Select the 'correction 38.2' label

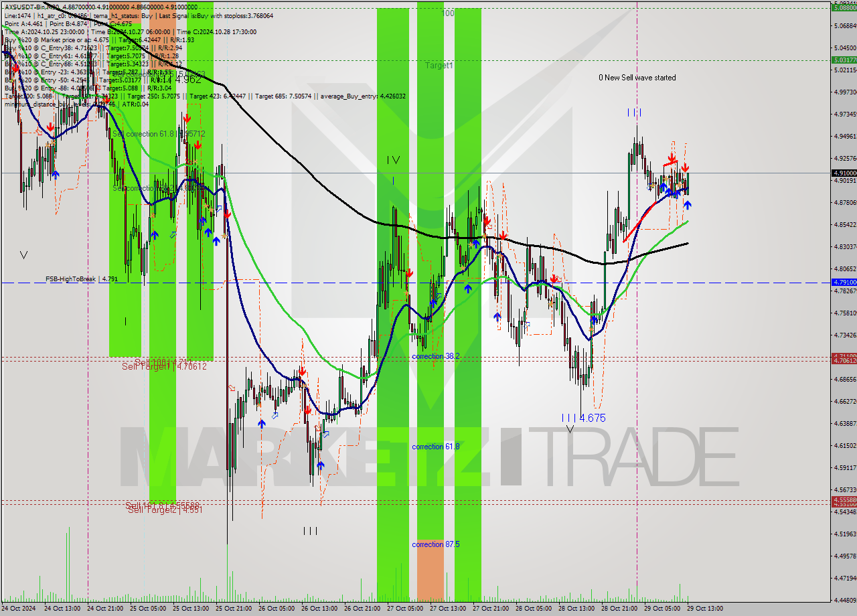(x=436, y=356)
